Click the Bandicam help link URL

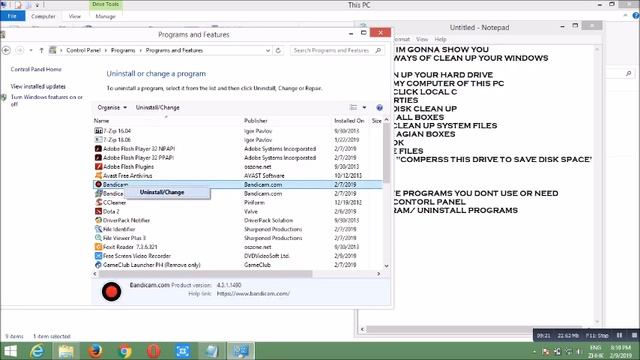(253, 293)
